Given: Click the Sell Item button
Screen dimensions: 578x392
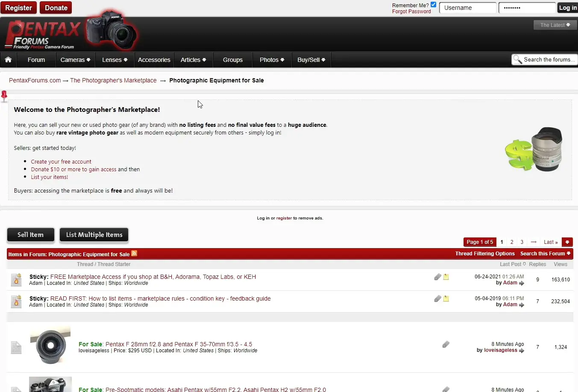Looking at the screenshot, I should coord(31,235).
